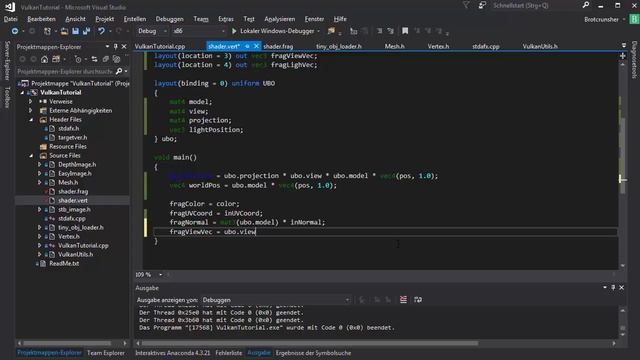Screen dimensions: 640x360
Task: Click the undo arrow icon
Action: point(101,31)
